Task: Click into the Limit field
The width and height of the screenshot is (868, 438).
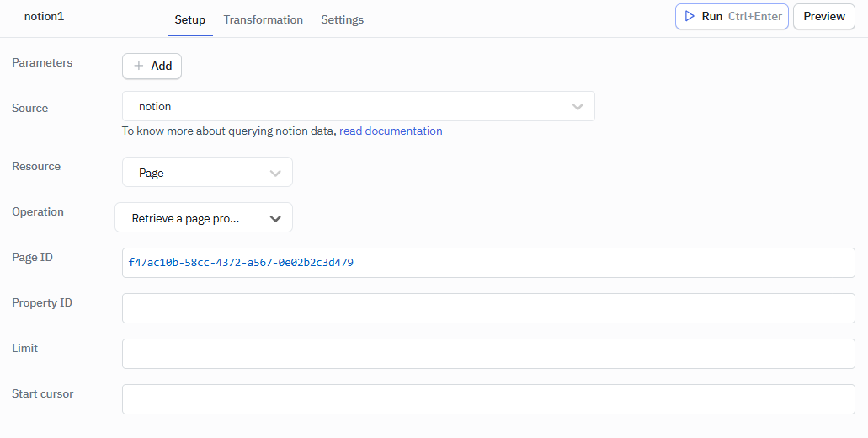Action: click(488, 353)
